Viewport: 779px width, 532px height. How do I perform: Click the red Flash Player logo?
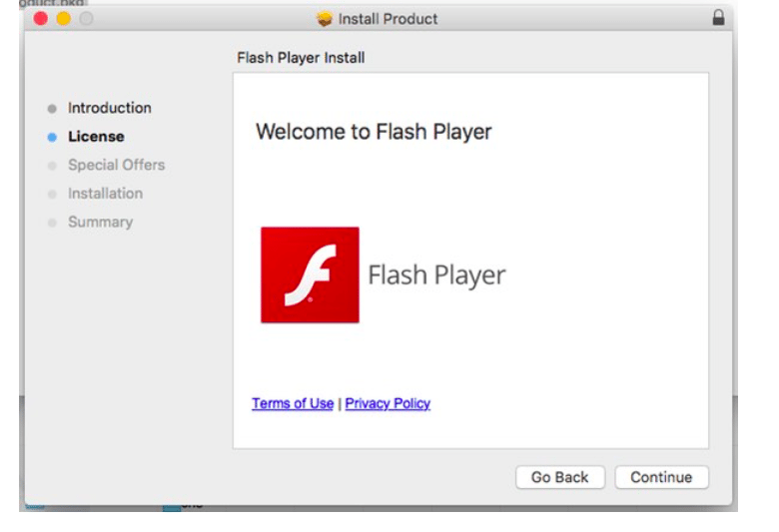pos(310,274)
